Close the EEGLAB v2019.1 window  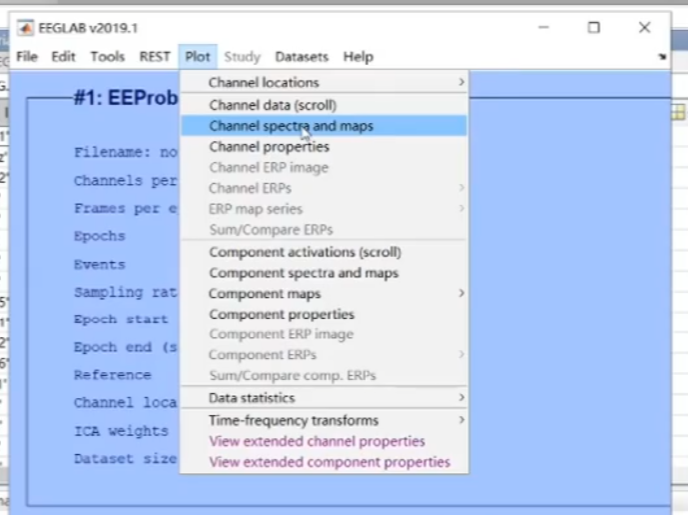point(645,28)
